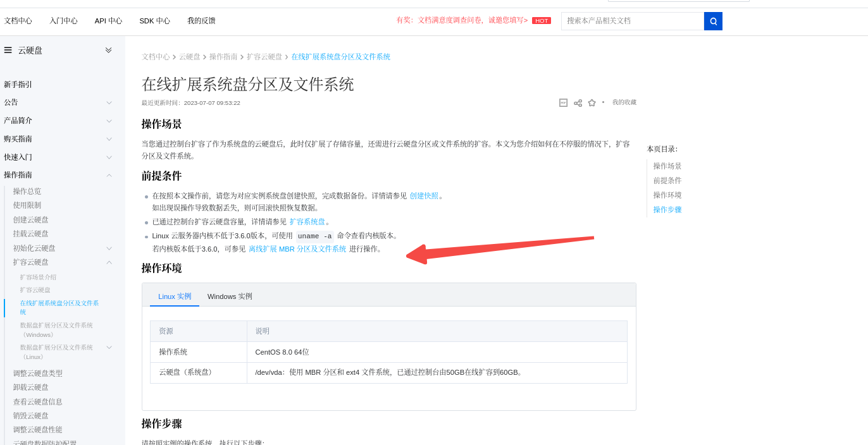The width and height of the screenshot is (868, 445).
Task: Open 查看云硬盘信息 in the sidebar
Action: (x=38, y=402)
